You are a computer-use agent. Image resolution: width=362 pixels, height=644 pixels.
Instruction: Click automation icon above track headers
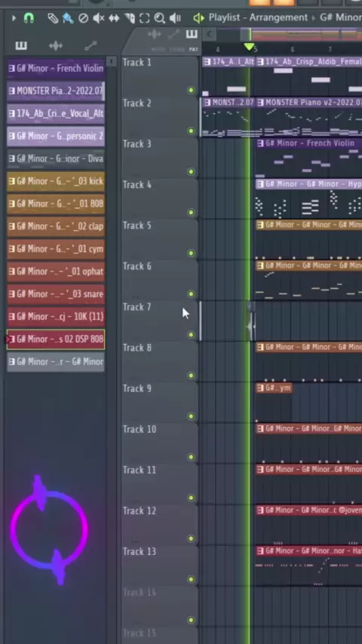coord(174,35)
